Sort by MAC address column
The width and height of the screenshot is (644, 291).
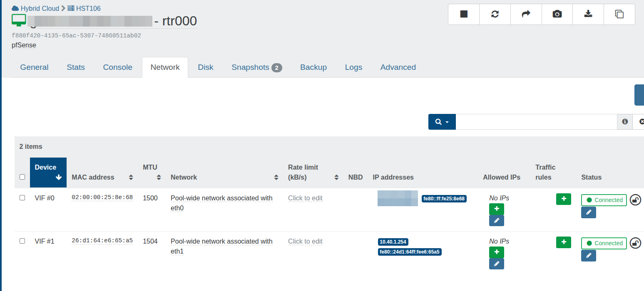[x=131, y=178]
